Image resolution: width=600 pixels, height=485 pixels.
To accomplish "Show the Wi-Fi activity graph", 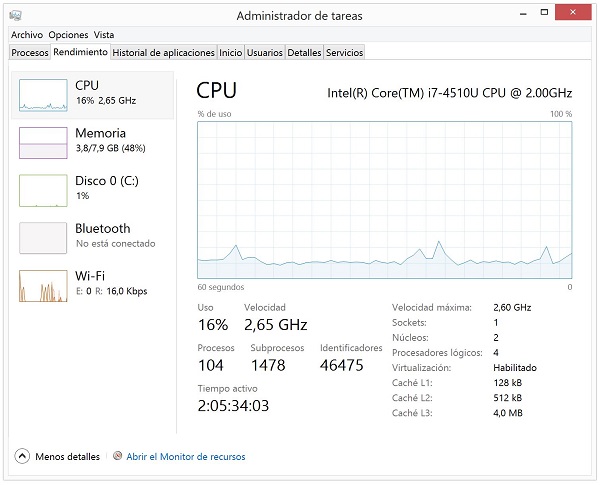I will (42, 286).
